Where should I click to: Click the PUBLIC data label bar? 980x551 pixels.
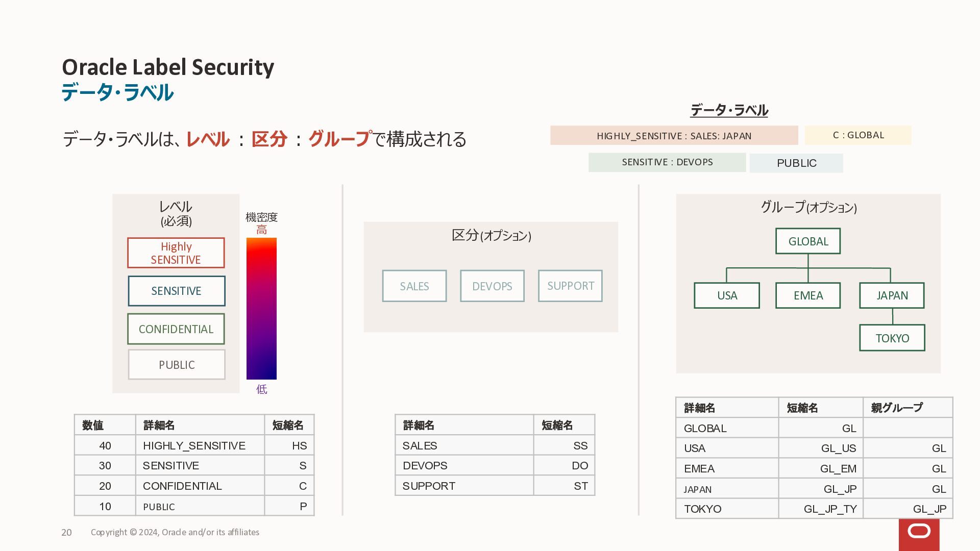(x=796, y=163)
